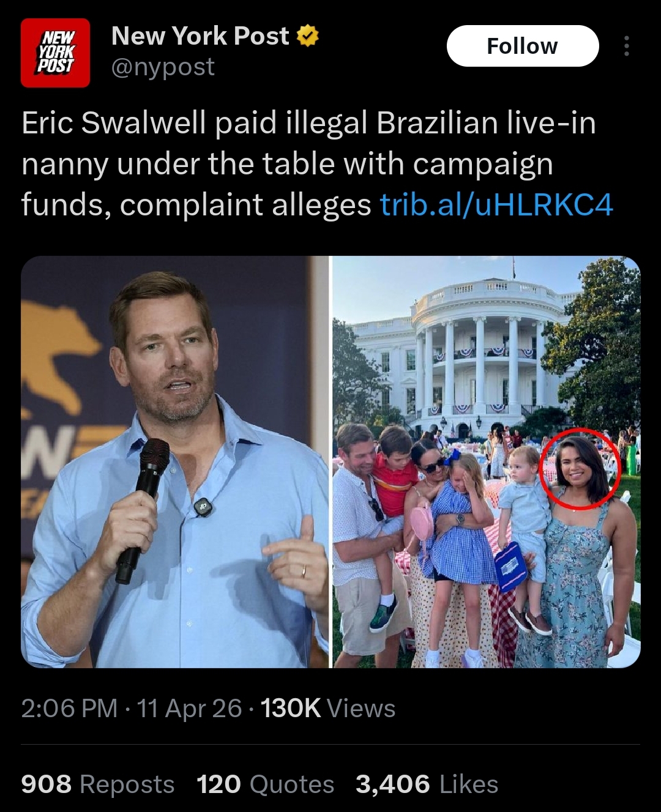661x812 pixels.
Task: Open the three-dot more options menu
Action: pyautogui.click(x=626, y=46)
